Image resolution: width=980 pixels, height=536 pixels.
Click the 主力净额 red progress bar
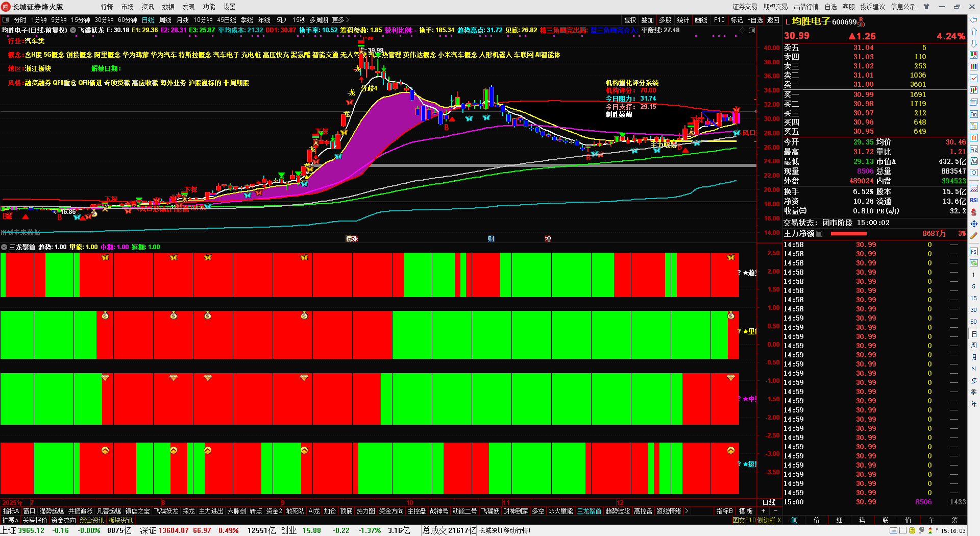(849, 234)
